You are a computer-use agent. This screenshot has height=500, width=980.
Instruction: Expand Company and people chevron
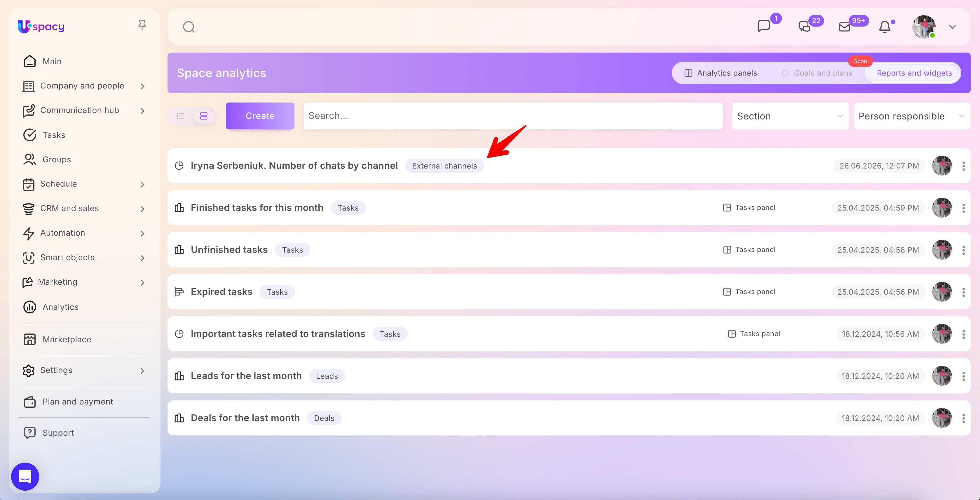142,86
